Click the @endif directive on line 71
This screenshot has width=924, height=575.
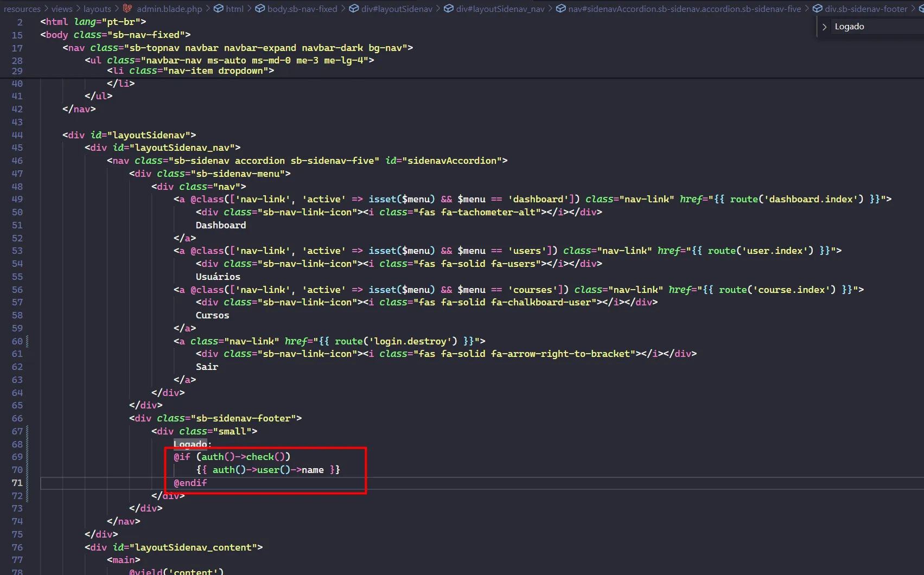pyautogui.click(x=190, y=483)
